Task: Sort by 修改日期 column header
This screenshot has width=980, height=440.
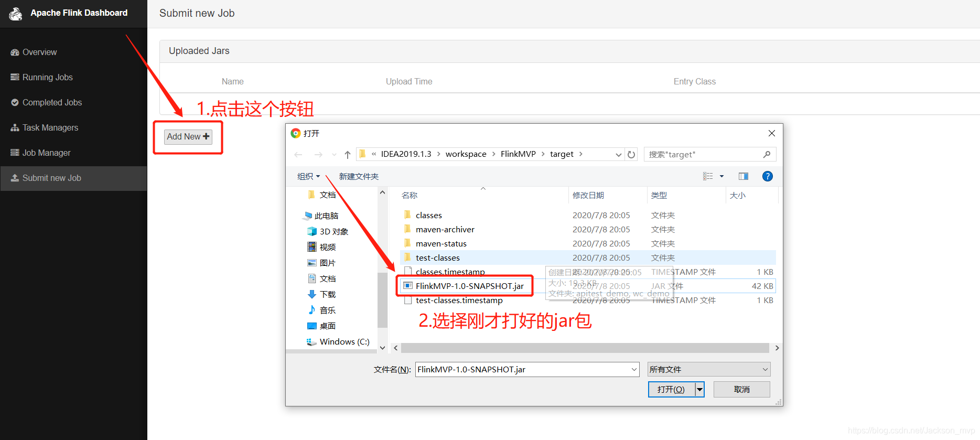Action: [588, 195]
